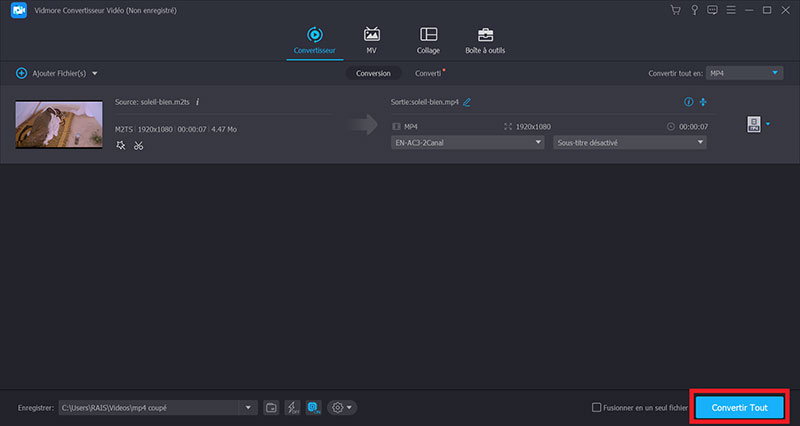Image resolution: width=800 pixels, height=426 pixels.
Task: Enable 'Fusionner en un seul fichier' checkbox
Action: click(x=597, y=408)
